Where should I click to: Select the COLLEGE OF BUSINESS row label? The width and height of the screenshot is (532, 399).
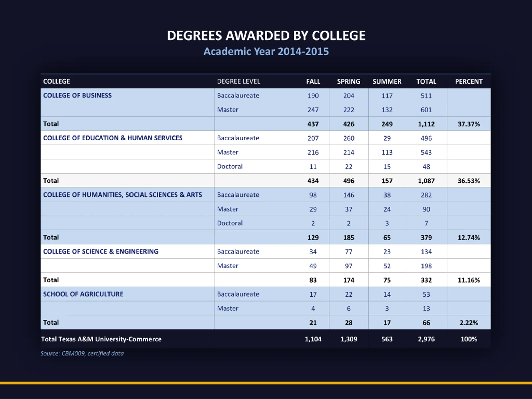pos(77,95)
